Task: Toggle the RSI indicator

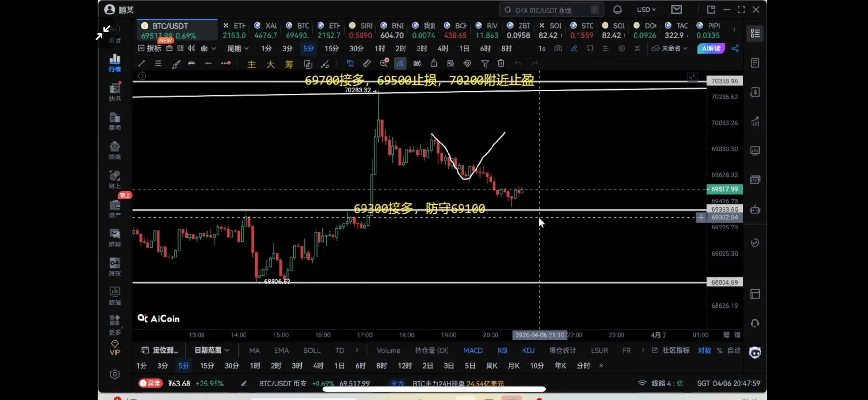Action: coord(503,350)
